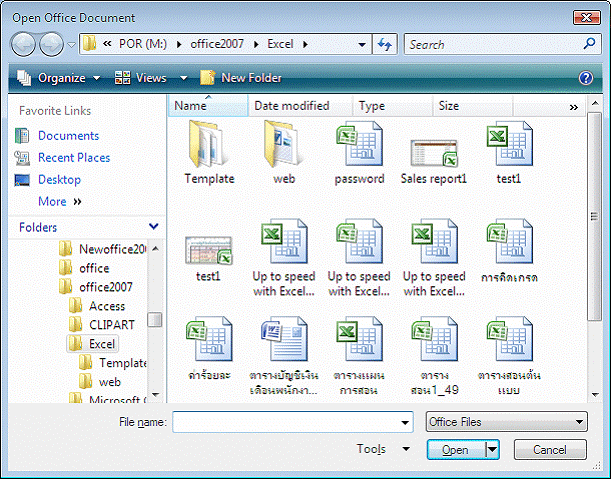Open the Views dropdown arrow
This screenshot has width=611, height=479.
click(183, 78)
